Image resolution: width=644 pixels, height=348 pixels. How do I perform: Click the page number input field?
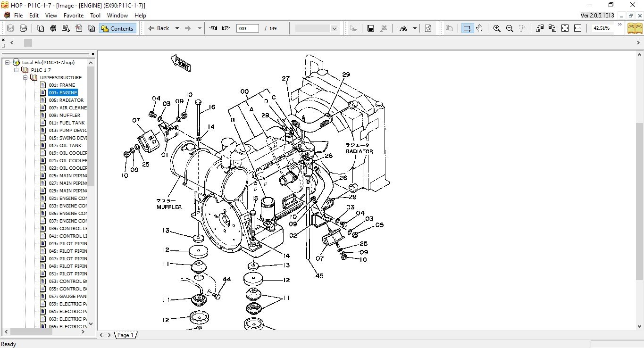click(248, 28)
